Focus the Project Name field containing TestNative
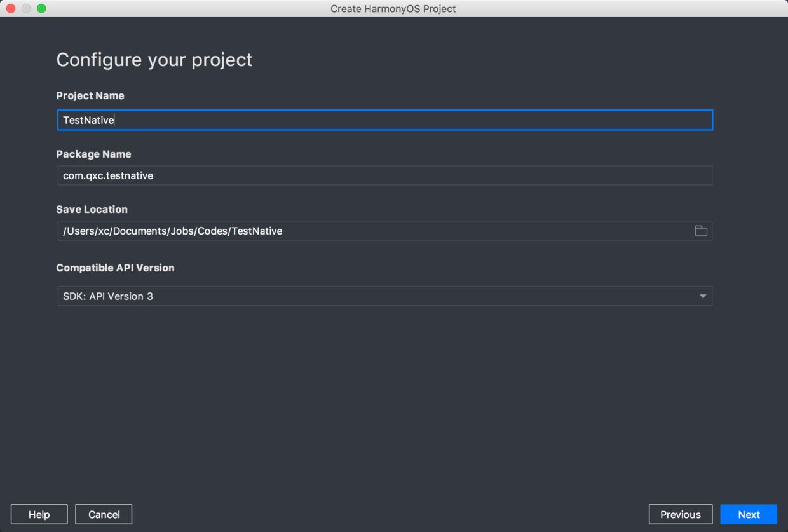 (x=384, y=120)
